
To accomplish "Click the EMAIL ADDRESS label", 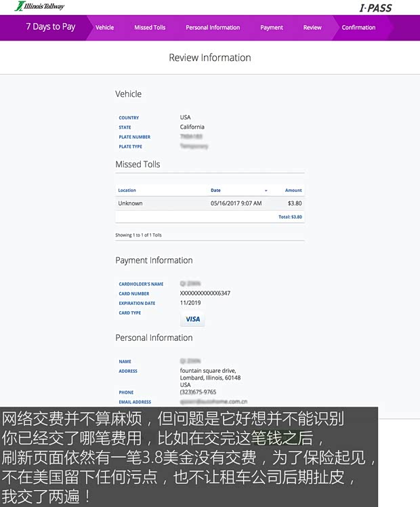I will click(135, 402).
